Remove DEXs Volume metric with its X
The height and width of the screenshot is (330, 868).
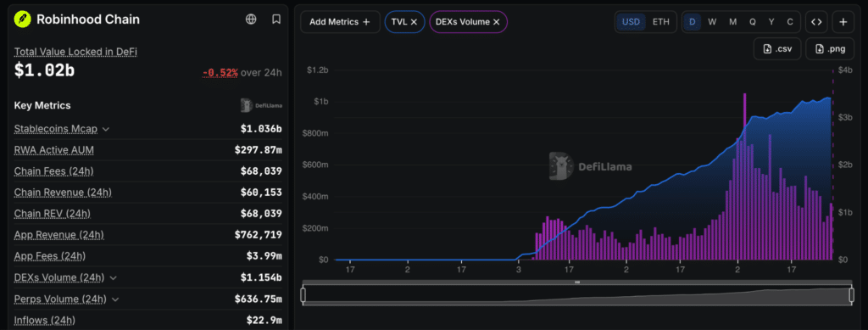pos(496,22)
